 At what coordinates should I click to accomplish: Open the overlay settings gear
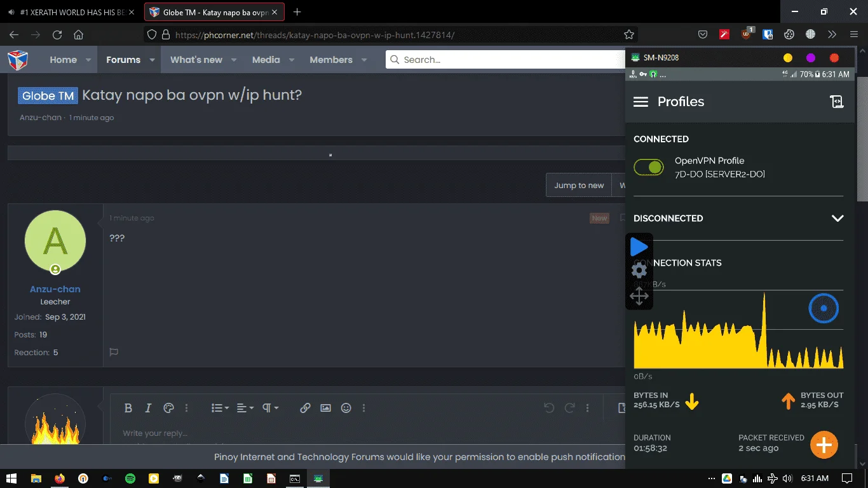639,271
